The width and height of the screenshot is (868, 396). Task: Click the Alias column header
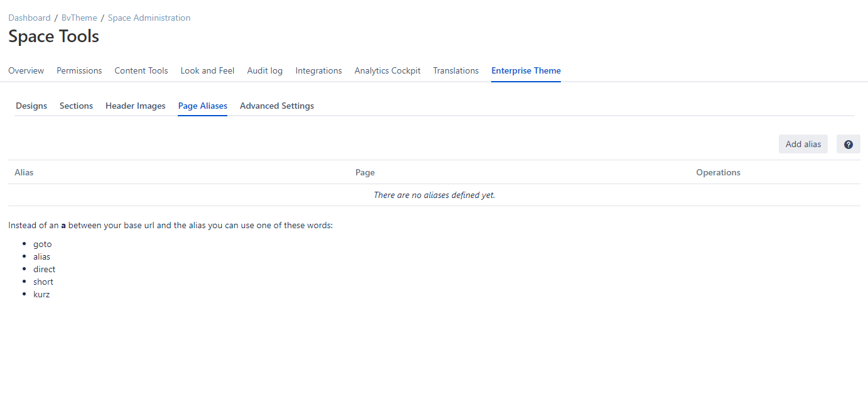point(24,172)
